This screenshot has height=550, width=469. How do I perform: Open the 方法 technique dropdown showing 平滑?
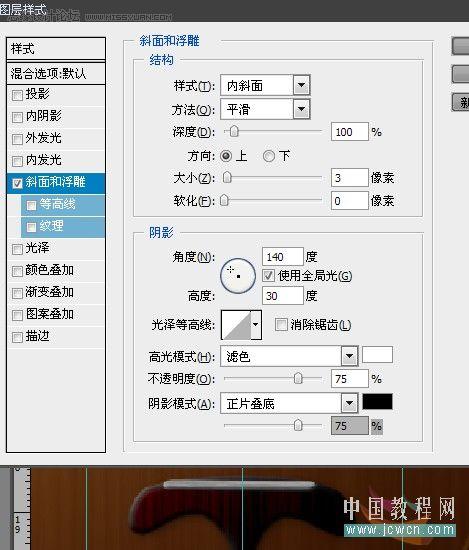265,109
